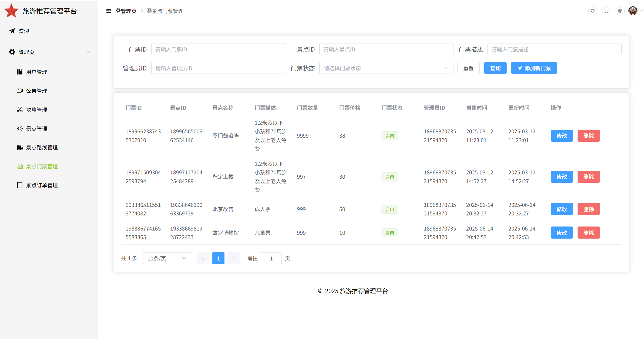Click the paper plane icon beside 欢迎
644x339 pixels.
(x=12, y=31)
